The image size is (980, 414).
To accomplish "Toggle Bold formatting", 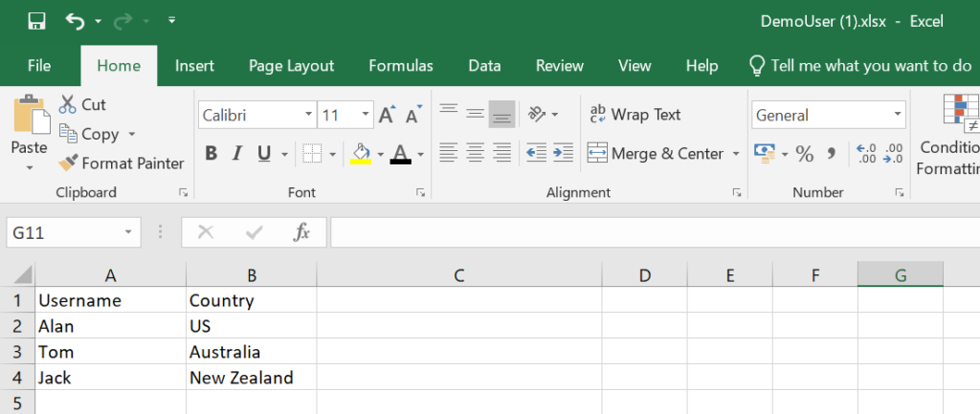I will pyautogui.click(x=212, y=153).
